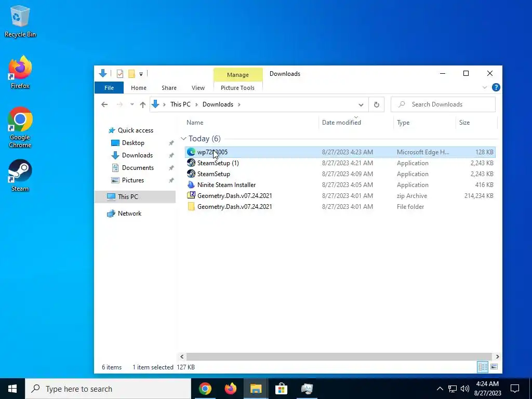Click the New folder quick access toolbar icon
The height and width of the screenshot is (399, 532).
pyautogui.click(x=131, y=74)
